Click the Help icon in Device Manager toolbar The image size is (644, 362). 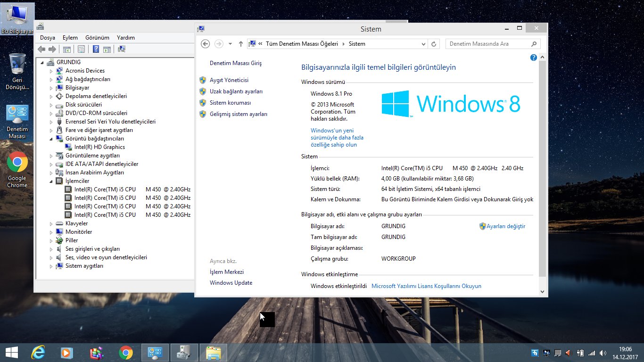click(96, 49)
